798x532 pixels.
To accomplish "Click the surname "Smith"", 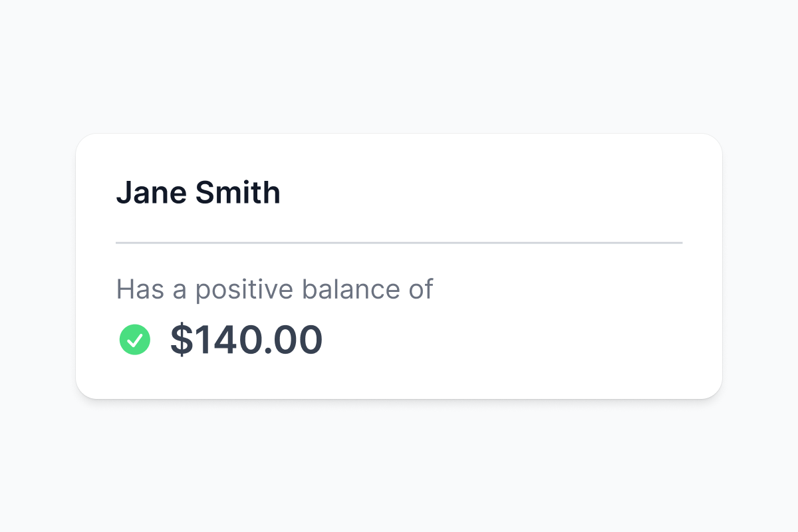I will [237, 193].
